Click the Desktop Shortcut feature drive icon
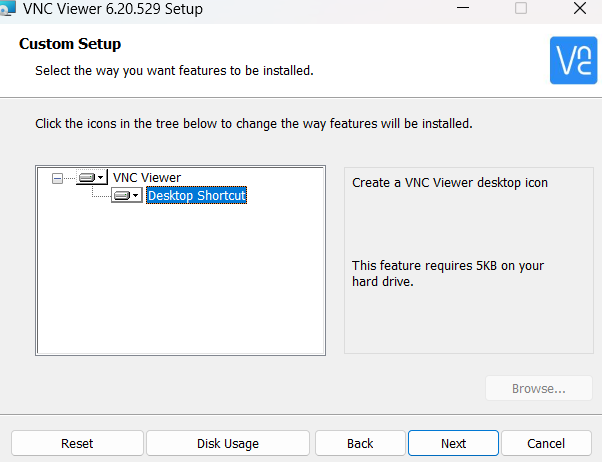 coord(122,196)
